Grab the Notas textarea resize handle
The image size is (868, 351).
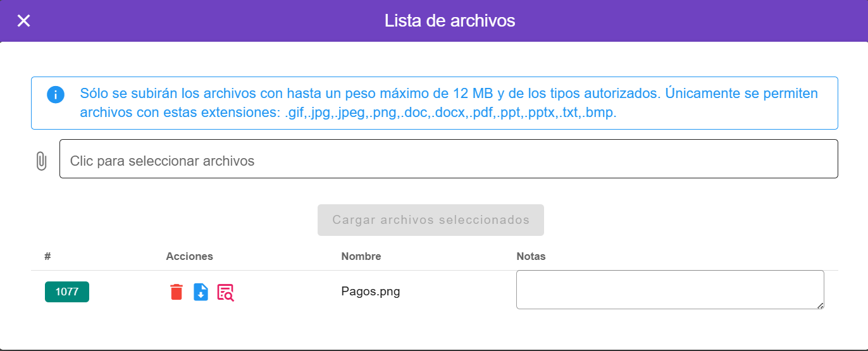[x=820, y=305]
